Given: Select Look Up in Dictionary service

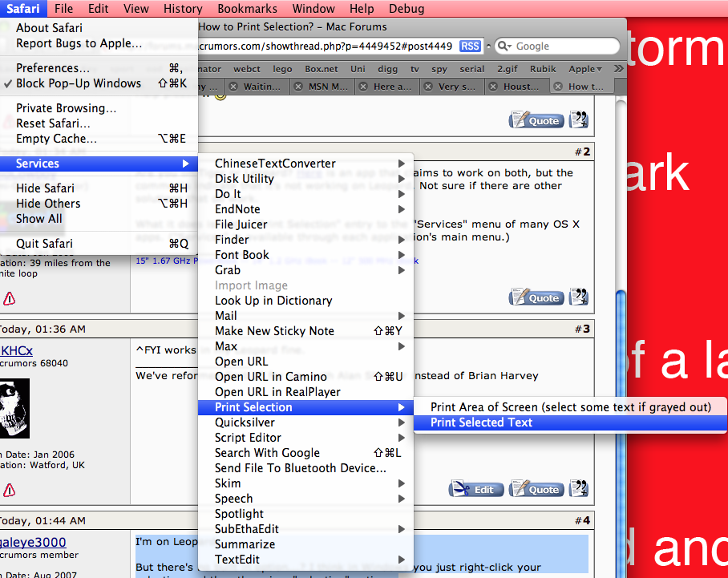Looking at the screenshot, I should click(305, 301).
